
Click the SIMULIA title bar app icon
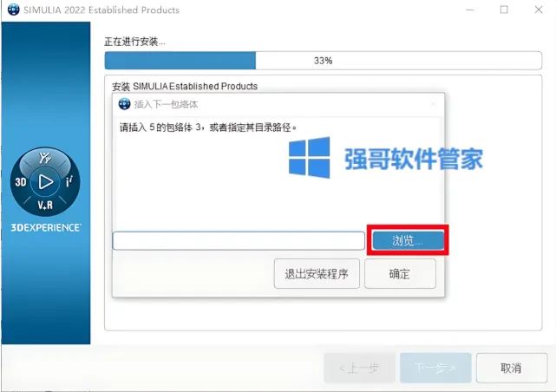point(14,10)
